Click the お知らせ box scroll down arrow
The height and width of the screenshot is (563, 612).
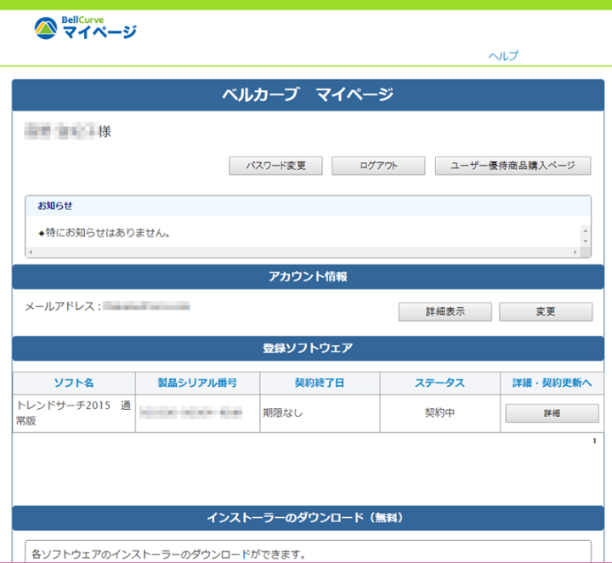(x=585, y=241)
